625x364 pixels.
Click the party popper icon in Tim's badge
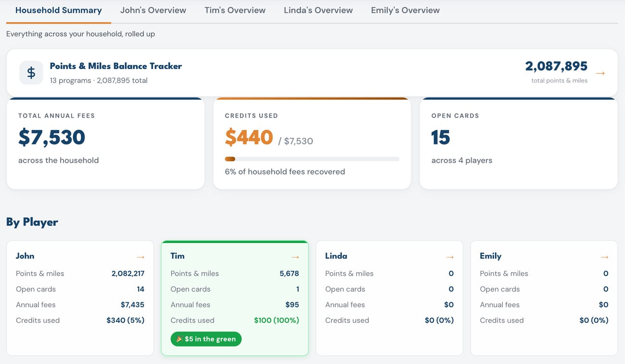(x=179, y=339)
